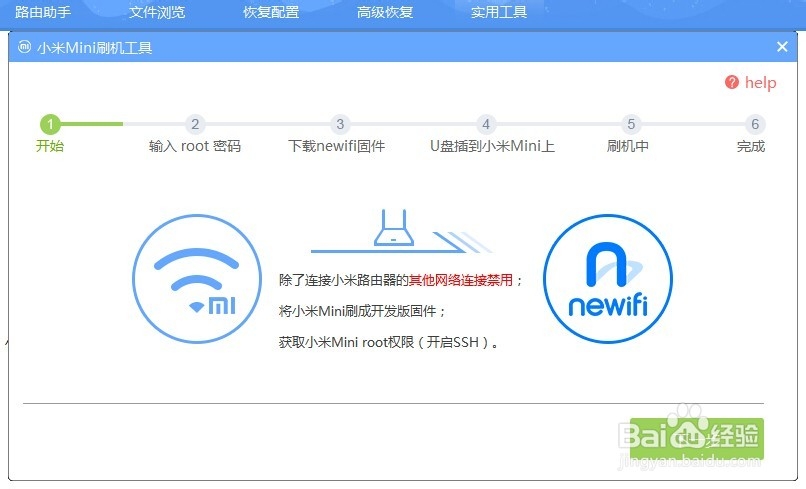The width and height of the screenshot is (806, 489).
Task: Click the 将小米Mini刷成开发版固件 line
Action: tap(362, 311)
